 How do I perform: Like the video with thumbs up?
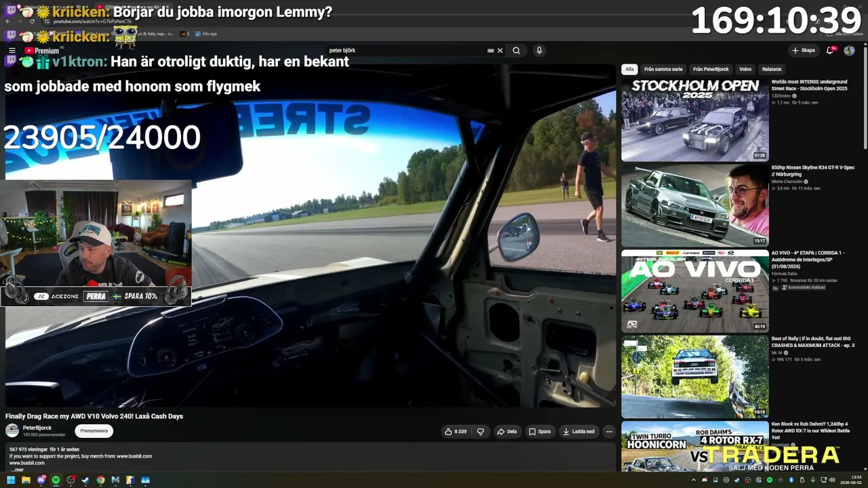[x=456, y=431]
